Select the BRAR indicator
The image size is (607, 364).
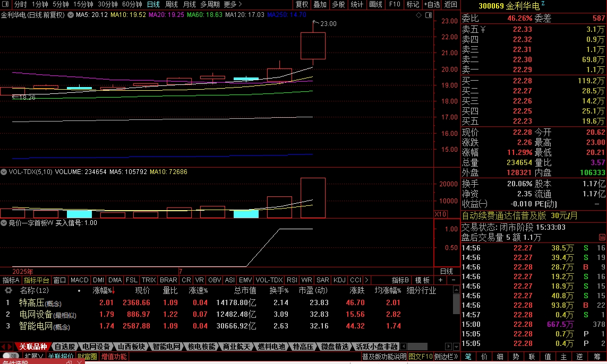pyautogui.click(x=168, y=280)
